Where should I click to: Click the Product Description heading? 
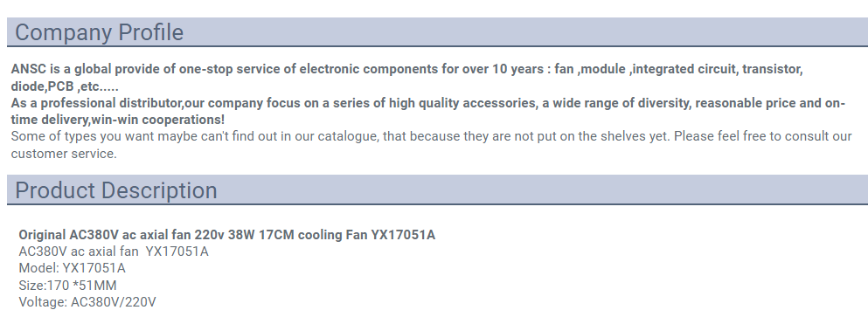pos(115,190)
